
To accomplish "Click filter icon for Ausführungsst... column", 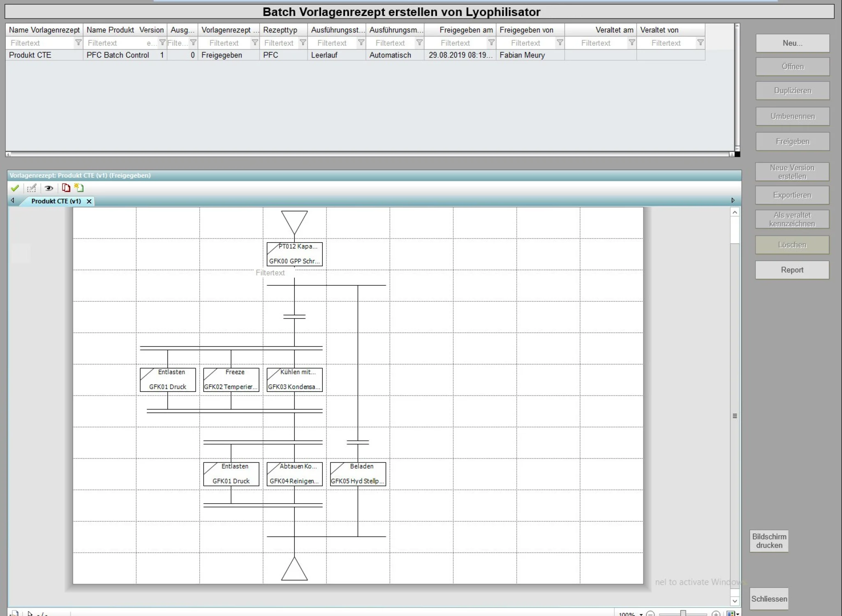I will pyautogui.click(x=361, y=43).
